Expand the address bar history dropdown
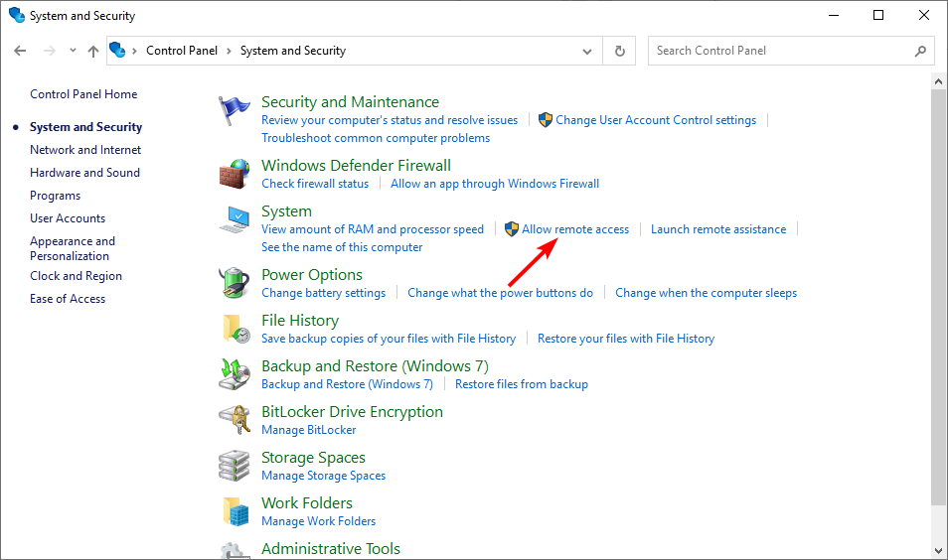 point(586,52)
